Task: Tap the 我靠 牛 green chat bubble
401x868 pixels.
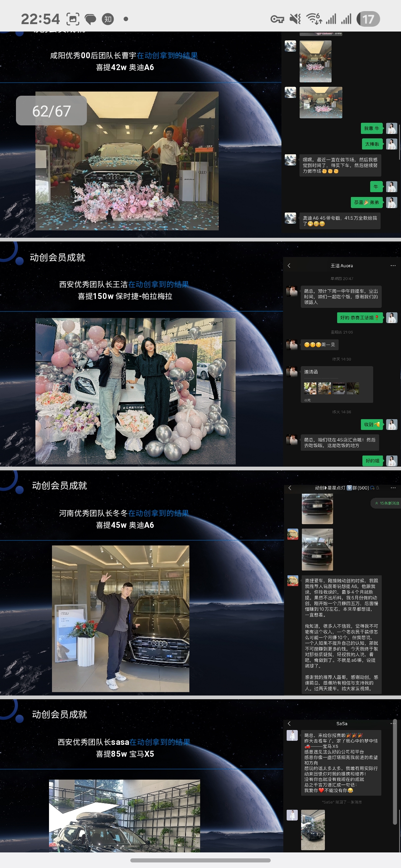Action: pos(372,128)
